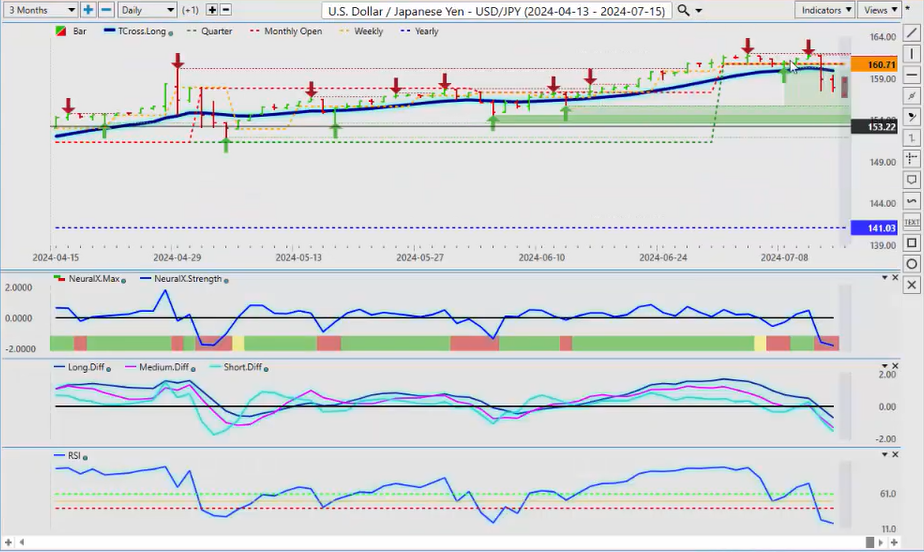Select the vertical line drawing tool

pyautogui.click(x=912, y=54)
